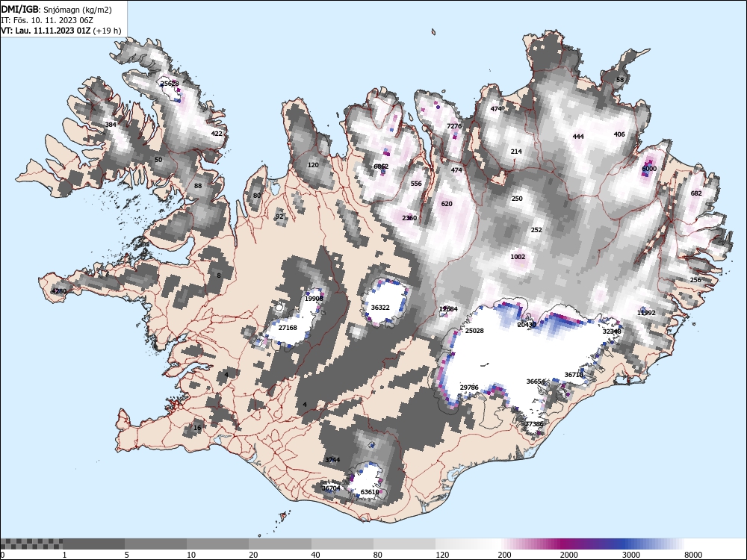This screenshot has width=747, height=560.
Task: Click the snow value 25628 in the Westfjords
Action: [x=170, y=84]
